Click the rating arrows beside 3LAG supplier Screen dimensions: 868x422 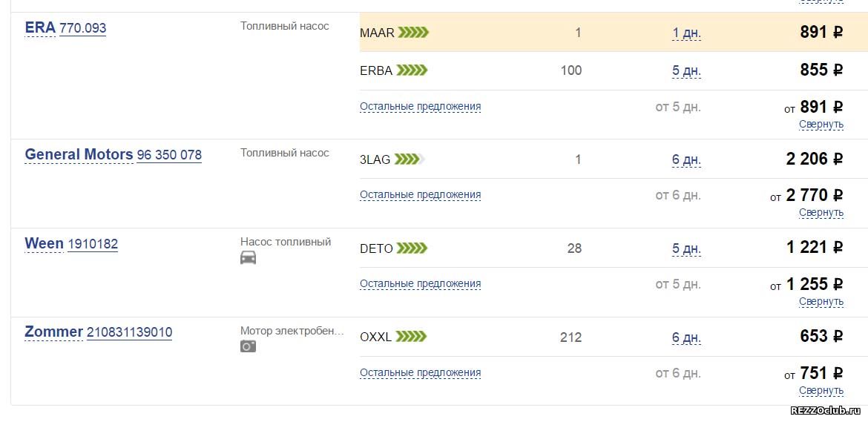point(410,160)
